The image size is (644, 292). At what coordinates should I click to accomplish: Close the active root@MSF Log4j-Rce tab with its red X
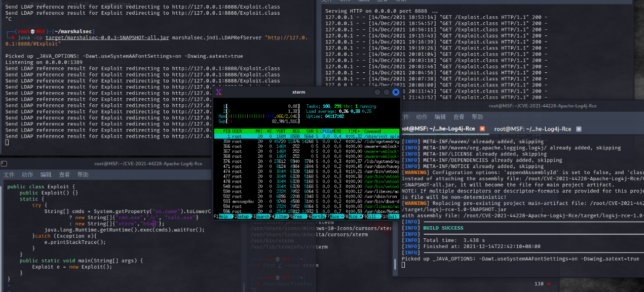click(482, 129)
